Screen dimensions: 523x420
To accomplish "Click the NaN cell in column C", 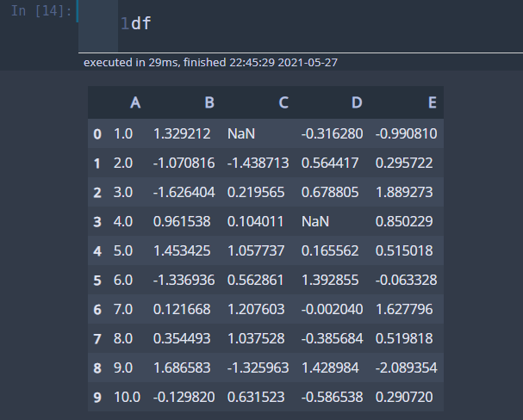I will point(241,134).
